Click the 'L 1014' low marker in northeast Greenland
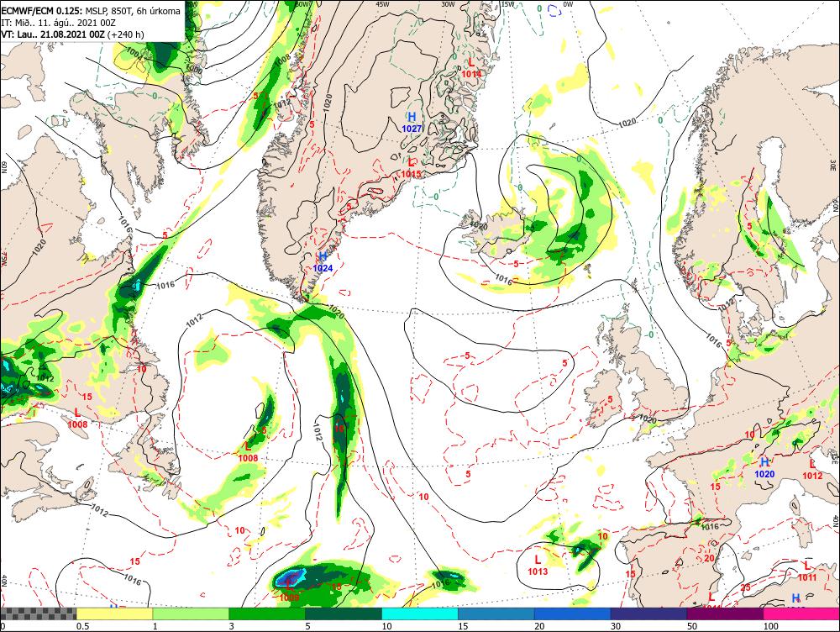Viewport: 840px width, 632px height. click(471, 68)
